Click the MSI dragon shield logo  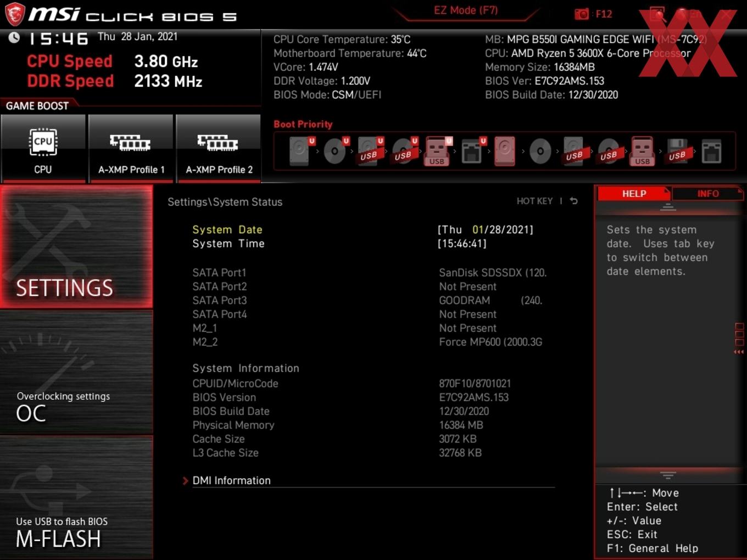(15, 14)
